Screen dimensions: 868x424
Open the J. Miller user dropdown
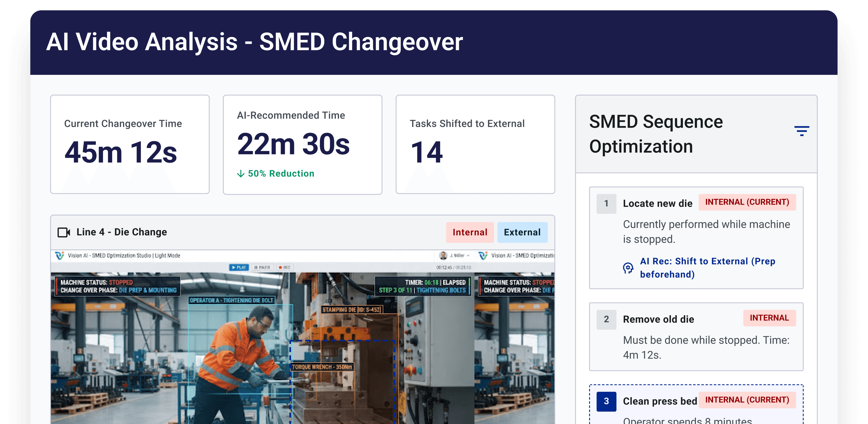(455, 256)
